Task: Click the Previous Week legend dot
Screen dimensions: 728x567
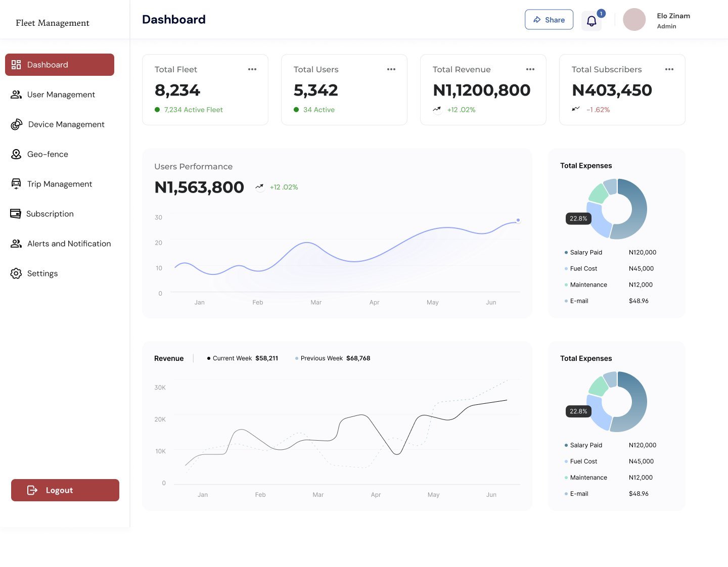Action: [x=297, y=358]
